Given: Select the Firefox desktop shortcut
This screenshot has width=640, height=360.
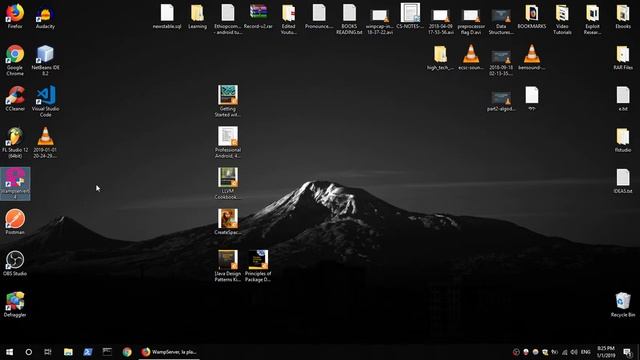Looking at the screenshot, I should point(15,16).
